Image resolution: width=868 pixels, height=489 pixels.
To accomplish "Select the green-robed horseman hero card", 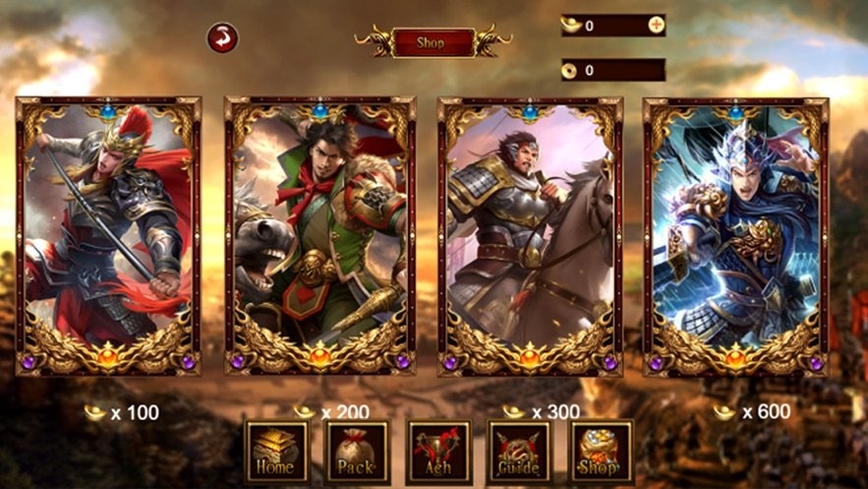I will pyautogui.click(x=319, y=236).
